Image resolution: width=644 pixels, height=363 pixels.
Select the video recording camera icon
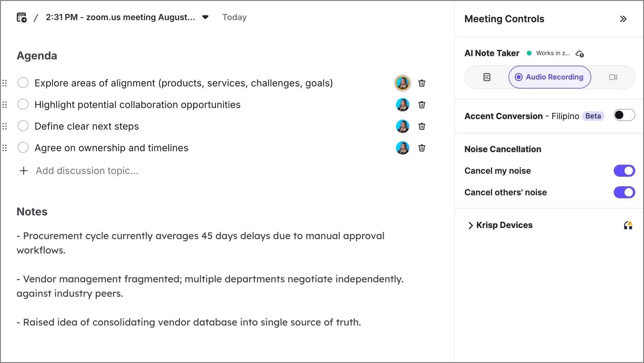click(x=613, y=77)
